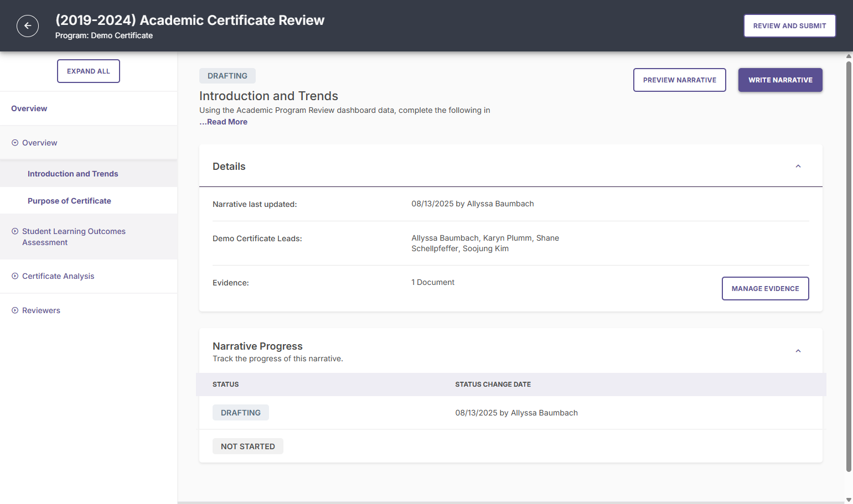Expand Reviewers circle icon
This screenshot has width=853, height=504.
click(15, 310)
